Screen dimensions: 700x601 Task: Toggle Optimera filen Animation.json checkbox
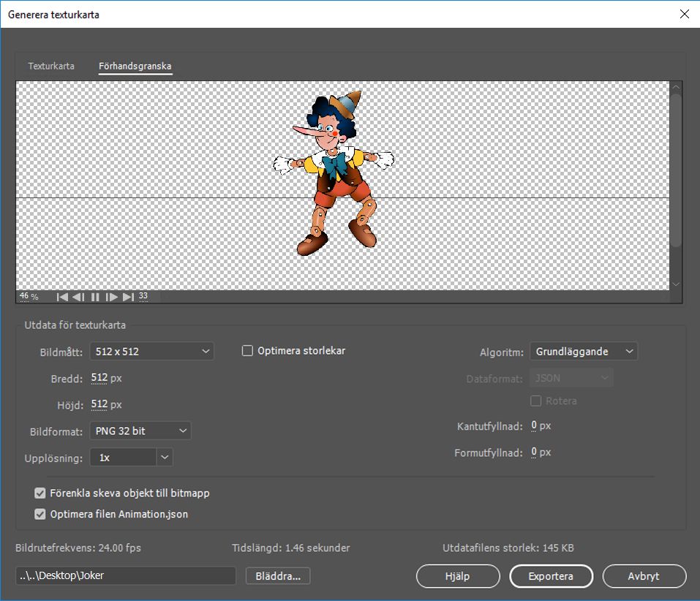click(40, 514)
